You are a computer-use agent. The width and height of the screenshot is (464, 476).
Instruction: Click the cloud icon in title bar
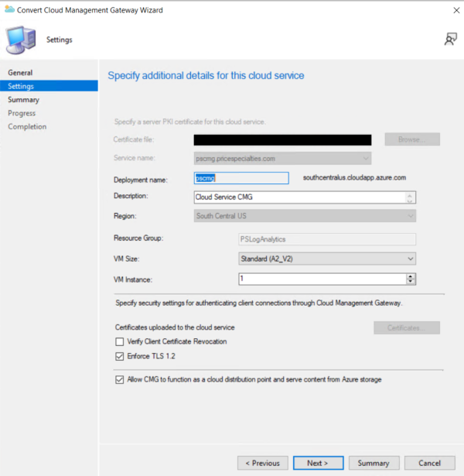tap(9, 9)
